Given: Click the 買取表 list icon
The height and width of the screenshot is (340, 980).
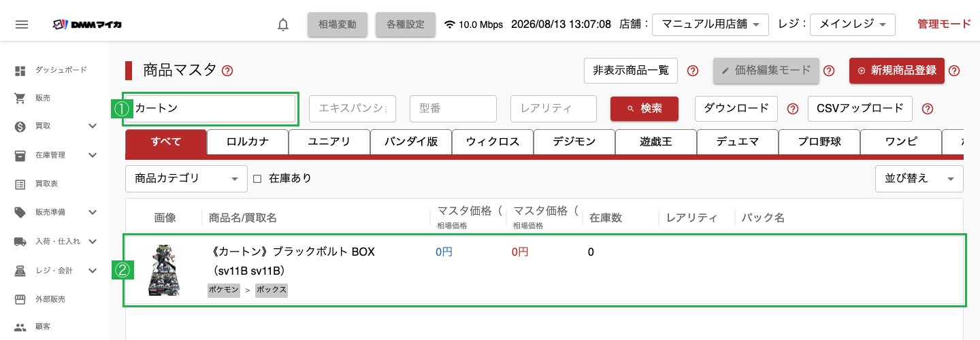Looking at the screenshot, I should coord(20,184).
